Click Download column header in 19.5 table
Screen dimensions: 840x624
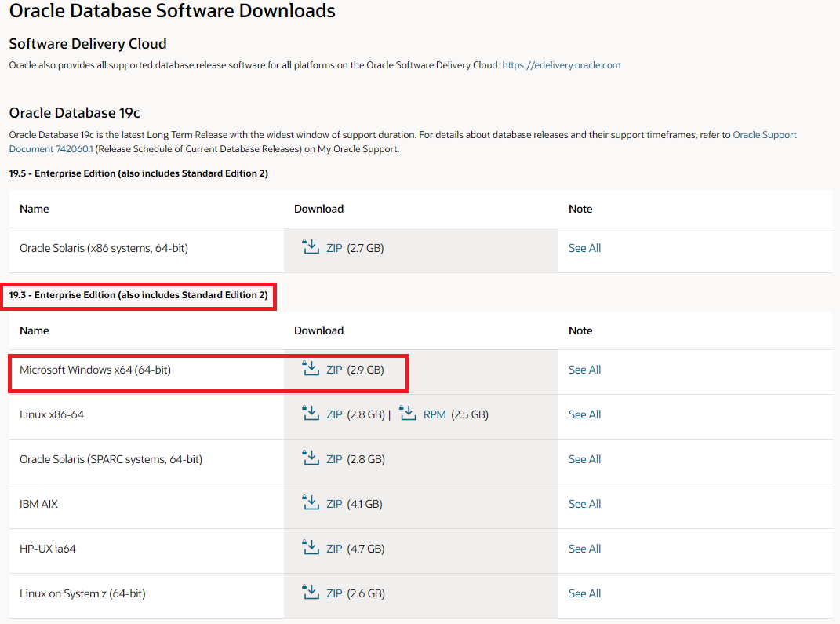tap(318, 209)
